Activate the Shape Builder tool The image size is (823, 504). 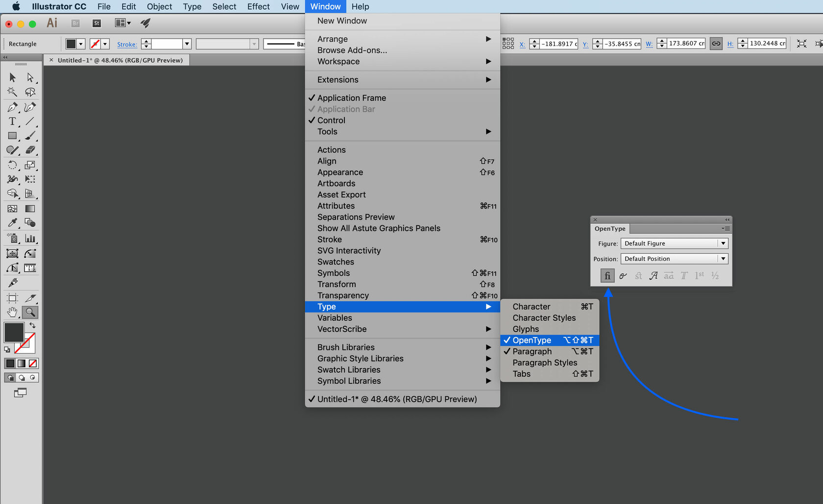(x=13, y=193)
